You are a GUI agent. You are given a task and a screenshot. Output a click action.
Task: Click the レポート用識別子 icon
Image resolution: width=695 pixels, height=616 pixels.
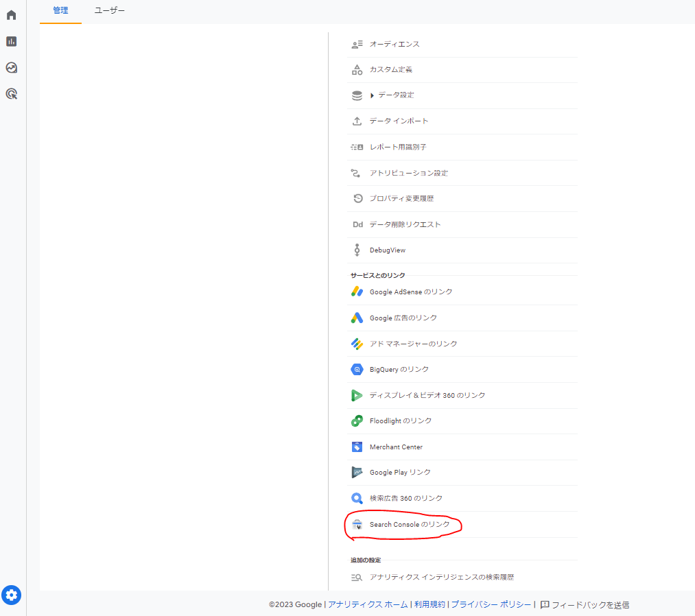click(357, 147)
